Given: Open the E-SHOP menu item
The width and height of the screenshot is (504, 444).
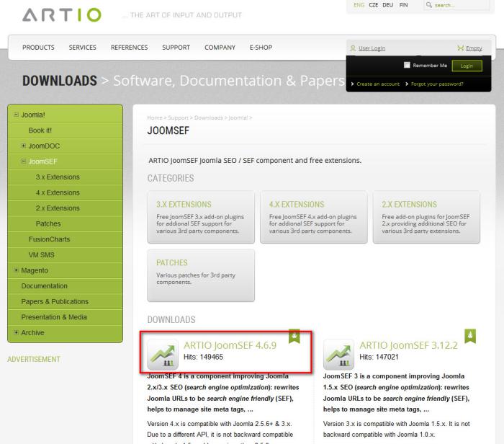Looking at the screenshot, I should pos(261,48).
